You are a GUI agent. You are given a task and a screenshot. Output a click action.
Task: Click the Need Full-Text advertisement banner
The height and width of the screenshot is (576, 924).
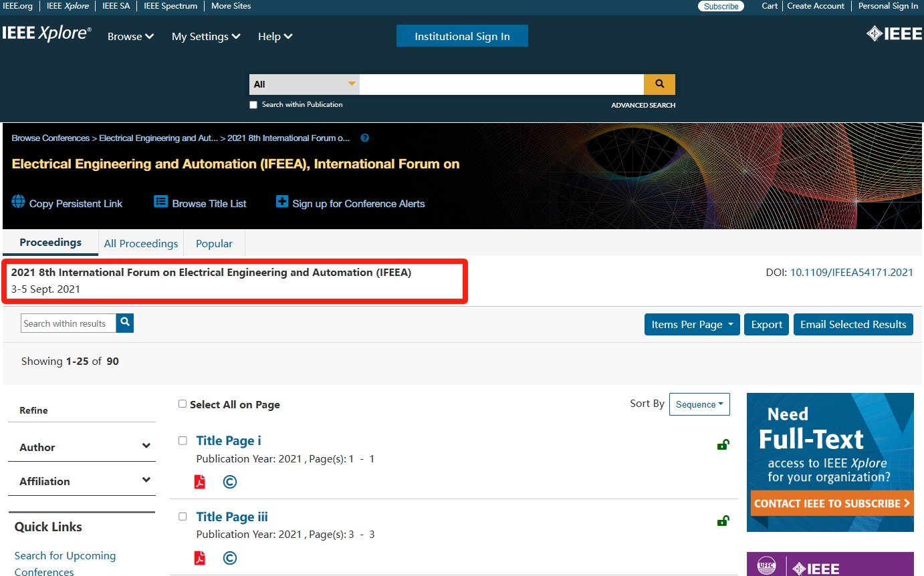pyautogui.click(x=830, y=462)
